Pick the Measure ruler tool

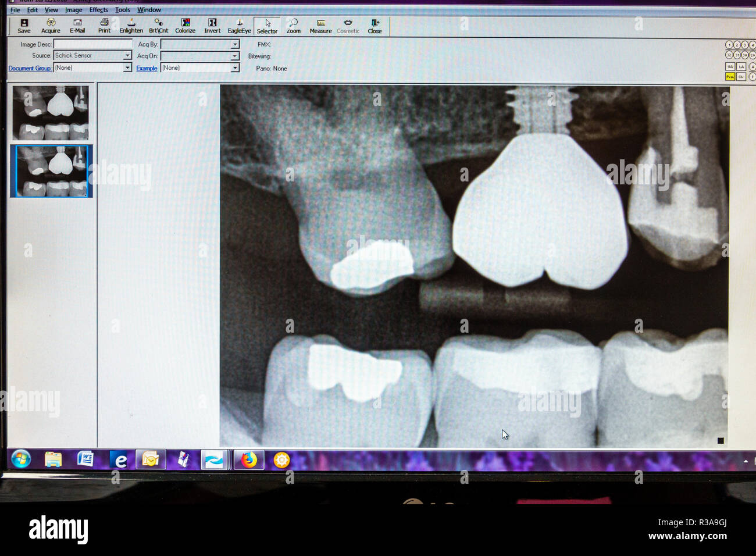(x=320, y=26)
